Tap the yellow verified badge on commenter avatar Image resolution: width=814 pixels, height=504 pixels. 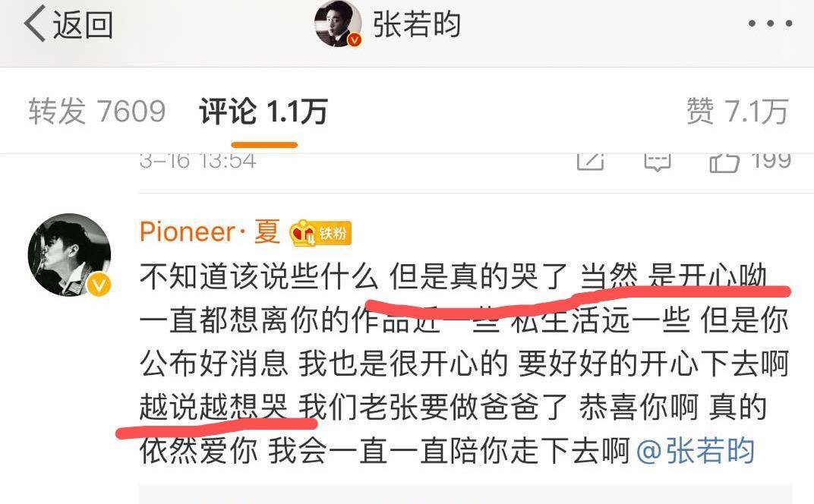tap(99, 285)
